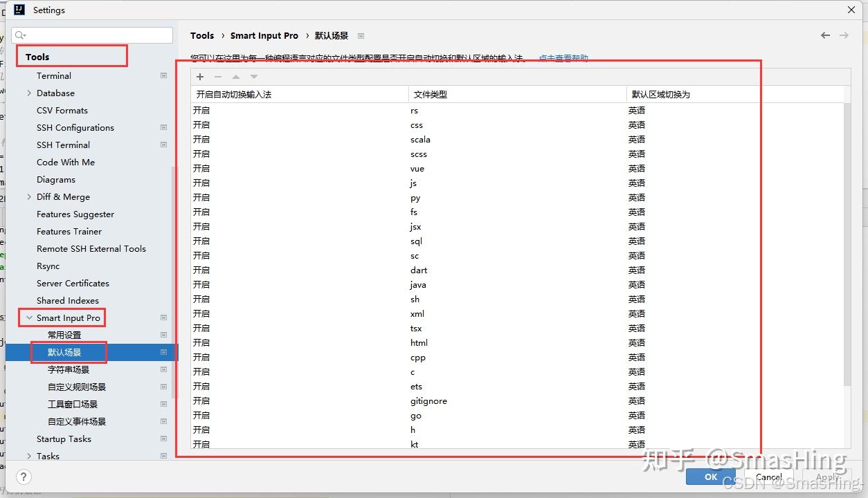Click Smart Input Pro in the breadcrumb path
Screen dimensions: 868x498
(x=264, y=35)
